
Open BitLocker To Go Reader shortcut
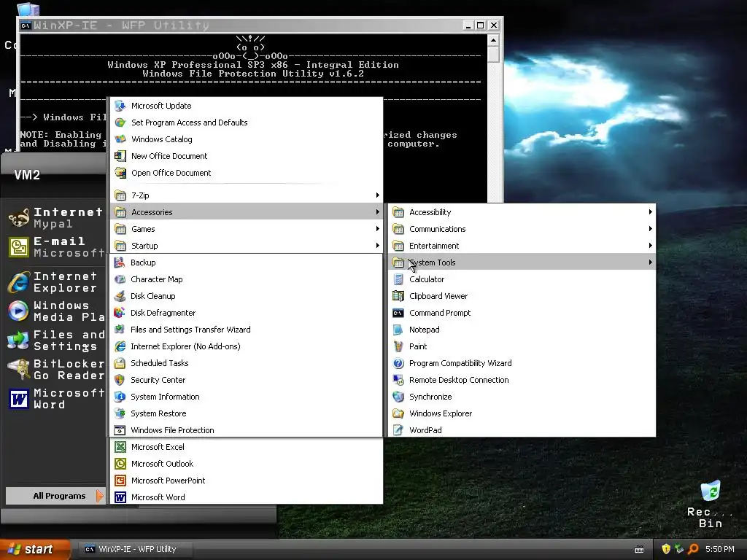click(55, 370)
